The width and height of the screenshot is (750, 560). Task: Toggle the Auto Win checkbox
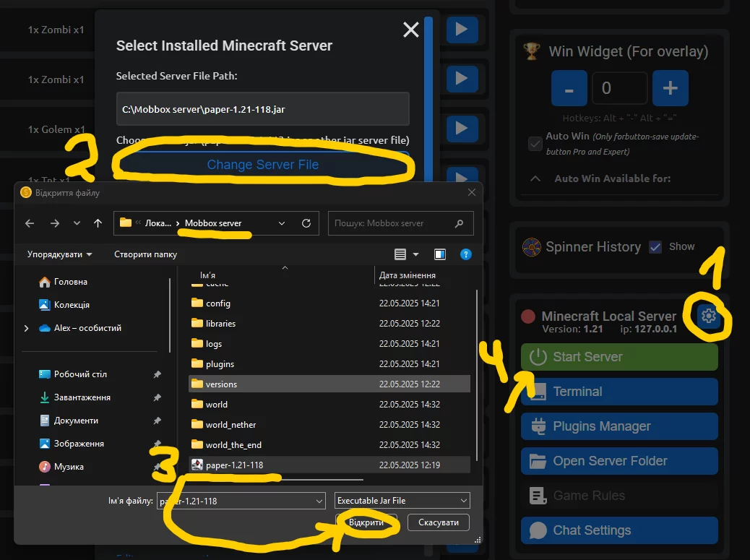coord(535,143)
